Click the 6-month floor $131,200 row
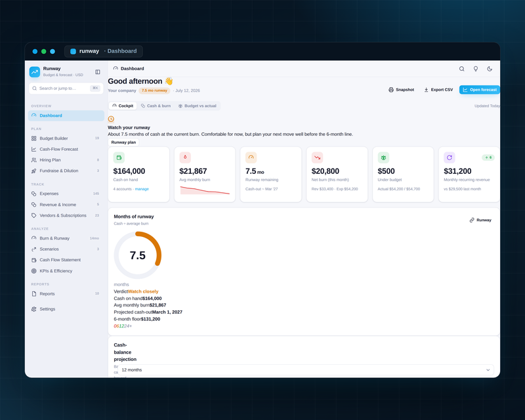Viewport: 525px width, 420px height. [137, 319]
